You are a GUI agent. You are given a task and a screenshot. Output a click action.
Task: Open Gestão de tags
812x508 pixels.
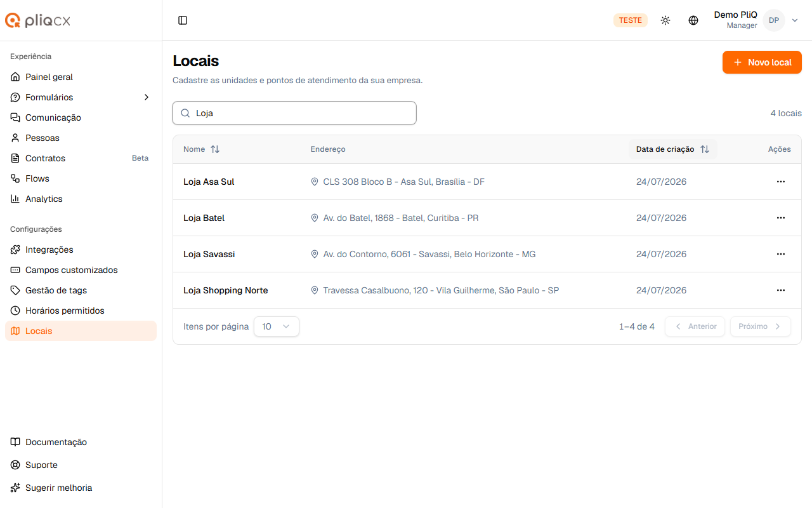(81, 290)
